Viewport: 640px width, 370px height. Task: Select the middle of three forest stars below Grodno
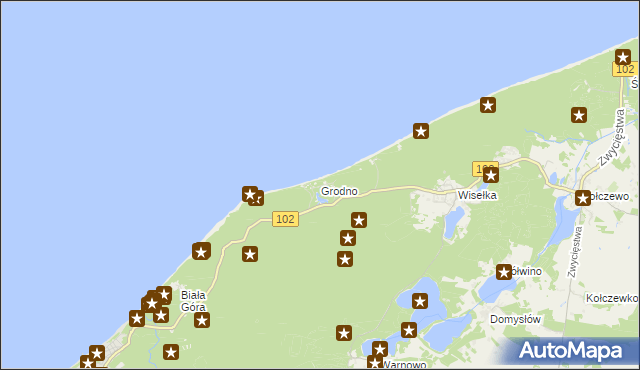point(348,238)
